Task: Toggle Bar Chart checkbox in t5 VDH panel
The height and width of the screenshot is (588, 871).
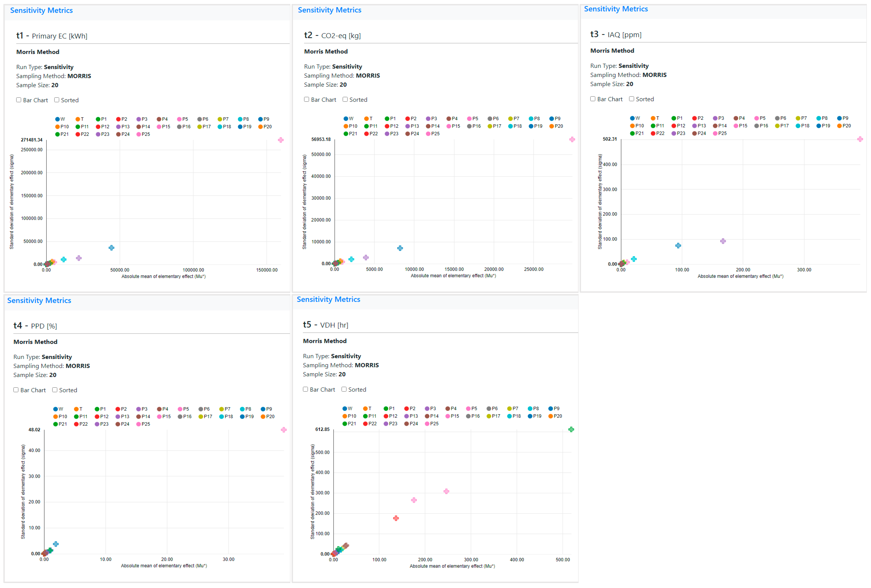Action: [305, 389]
